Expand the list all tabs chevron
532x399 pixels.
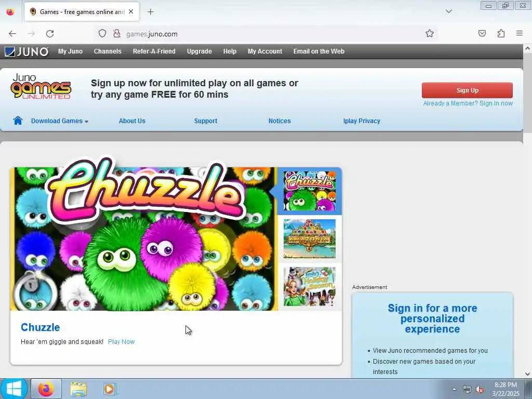click(x=448, y=11)
